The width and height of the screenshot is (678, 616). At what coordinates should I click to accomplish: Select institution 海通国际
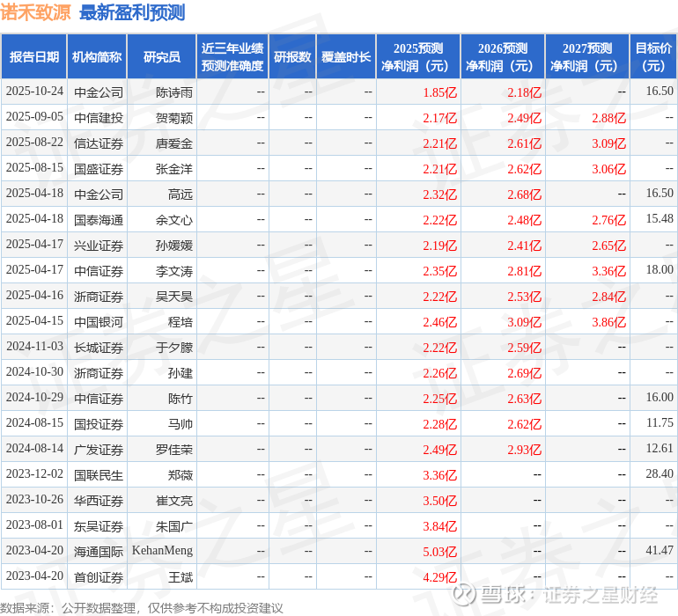99,551
